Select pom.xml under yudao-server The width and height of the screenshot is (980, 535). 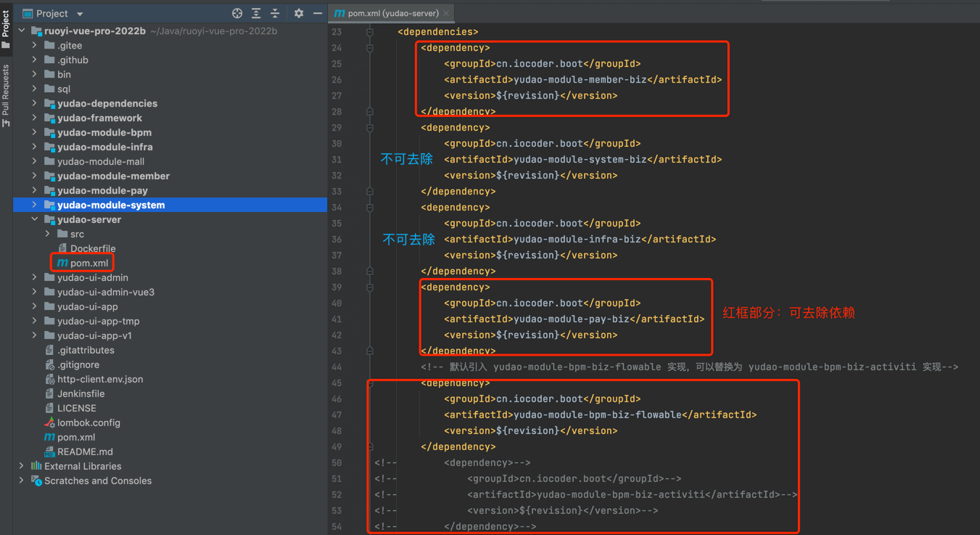pyautogui.click(x=88, y=263)
